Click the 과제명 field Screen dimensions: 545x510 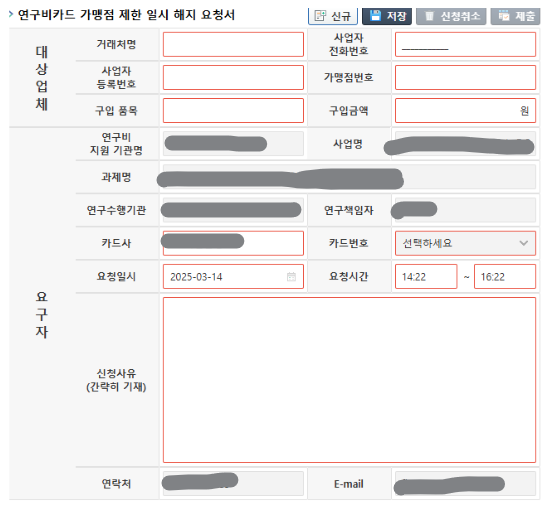coord(349,177)
